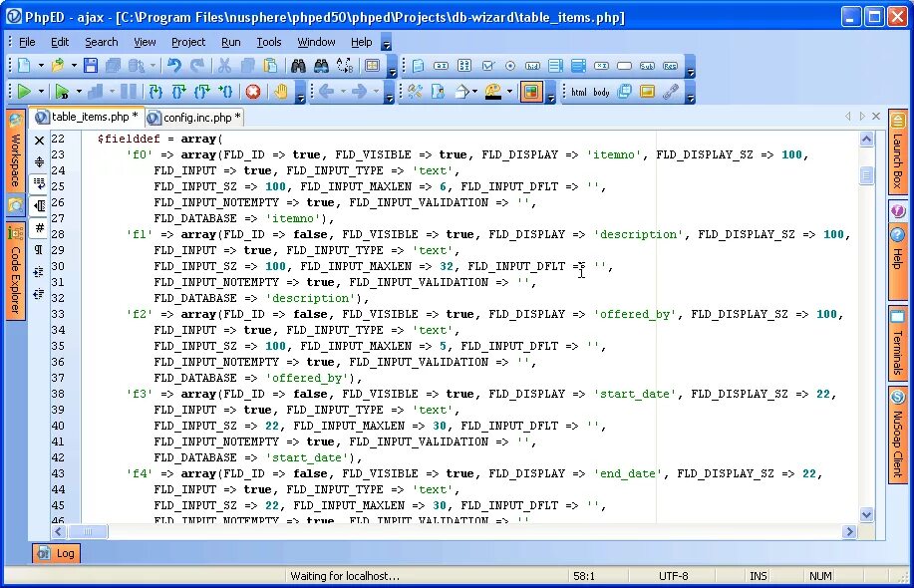
Task: Open the Code Explorer side panel
Action: (x=15, y=271)
